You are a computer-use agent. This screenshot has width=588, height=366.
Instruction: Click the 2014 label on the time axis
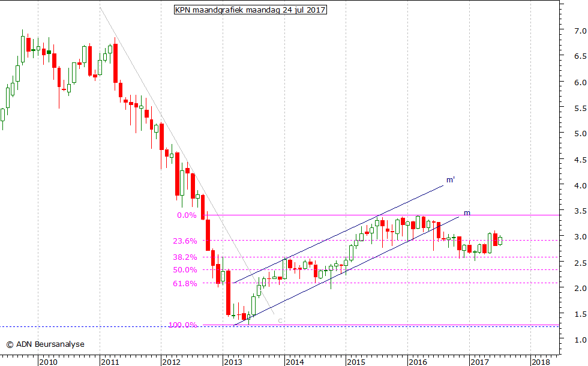click(295, 362)
